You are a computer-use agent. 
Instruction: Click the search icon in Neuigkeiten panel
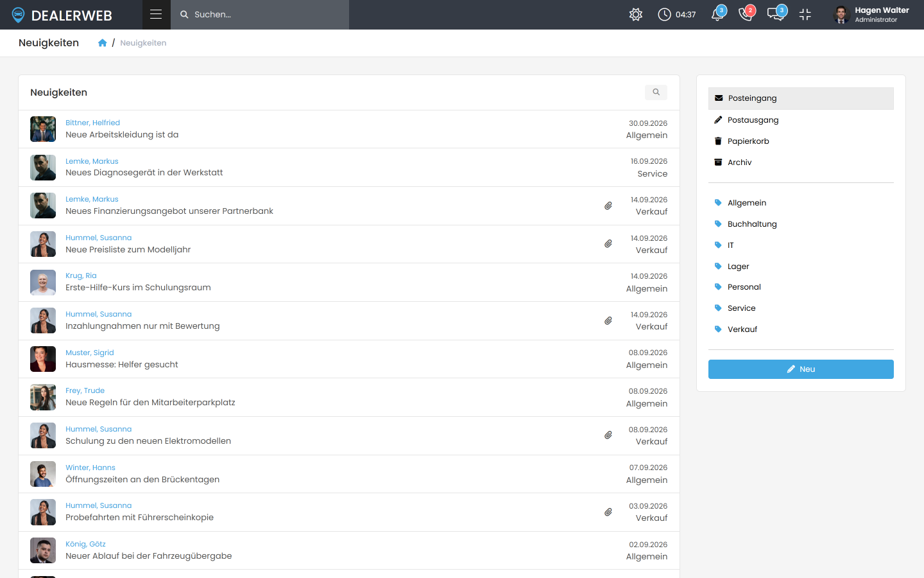pyautogui.click(x=656, y=92)
